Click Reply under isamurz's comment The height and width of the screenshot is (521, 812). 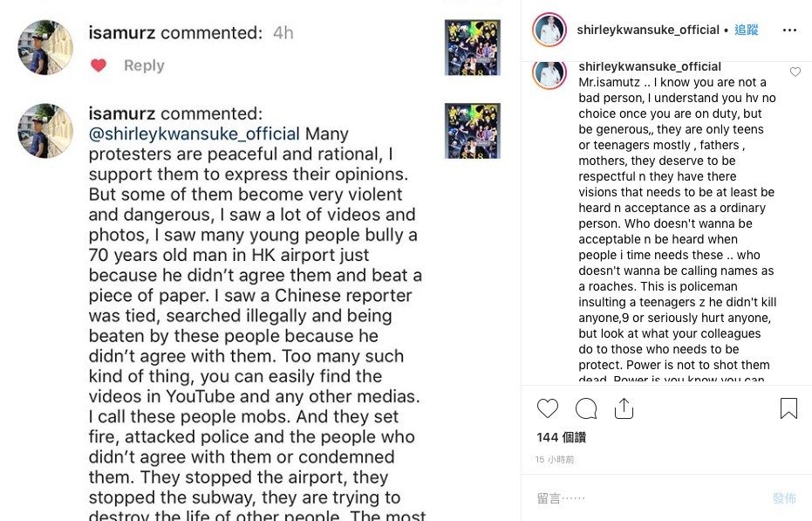pyautogui.click(x=144, y=65)
